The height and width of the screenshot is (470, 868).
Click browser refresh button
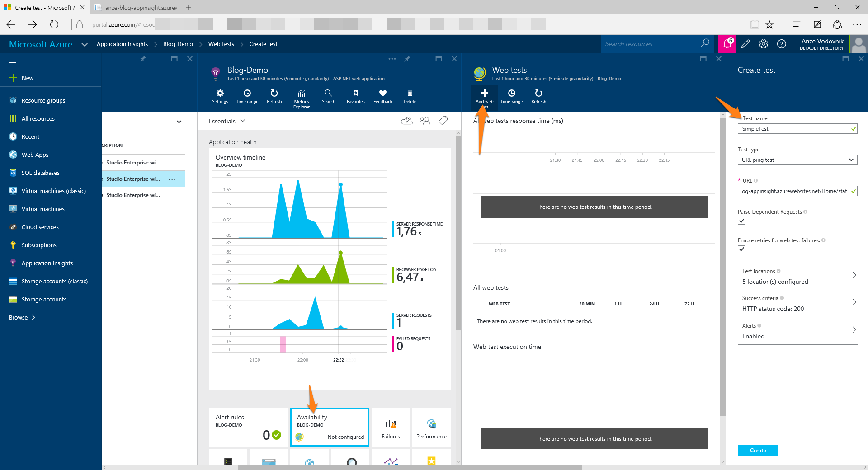pos(54,24)
